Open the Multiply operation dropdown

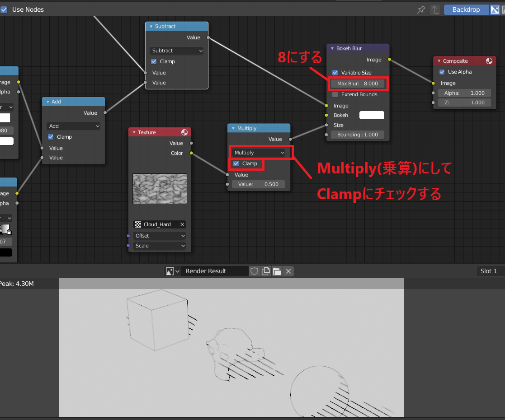coord(259,153)
